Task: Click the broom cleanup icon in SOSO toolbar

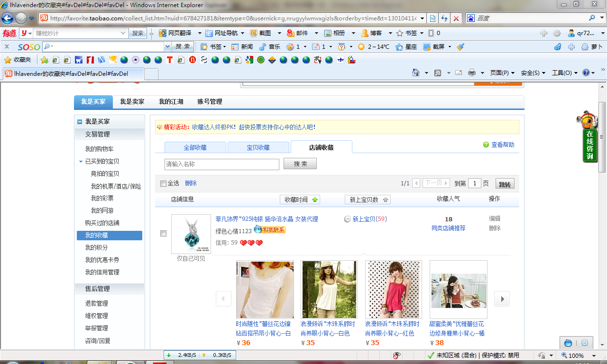Action: pyautogui.click(x=460, y=47)
